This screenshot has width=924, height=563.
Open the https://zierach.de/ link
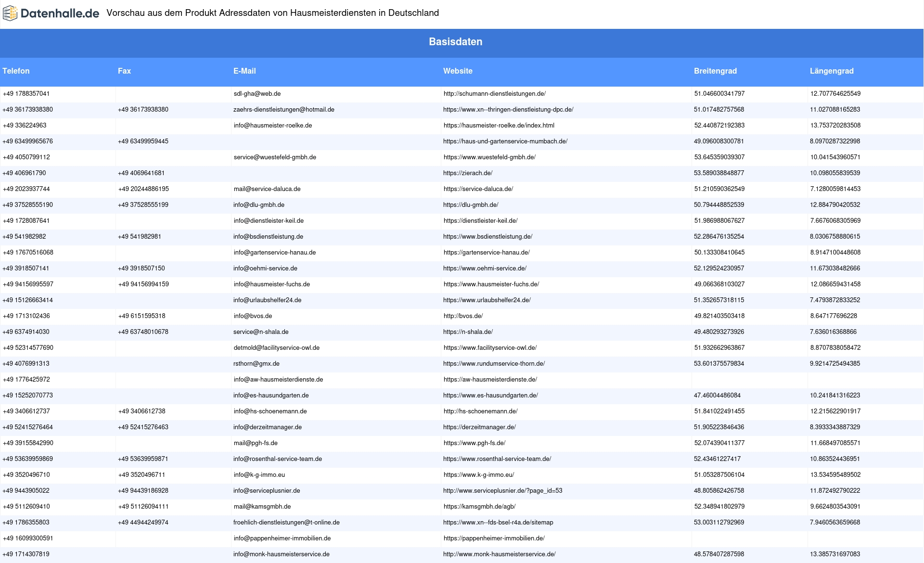pyautogui.click(x=468, y=173)
